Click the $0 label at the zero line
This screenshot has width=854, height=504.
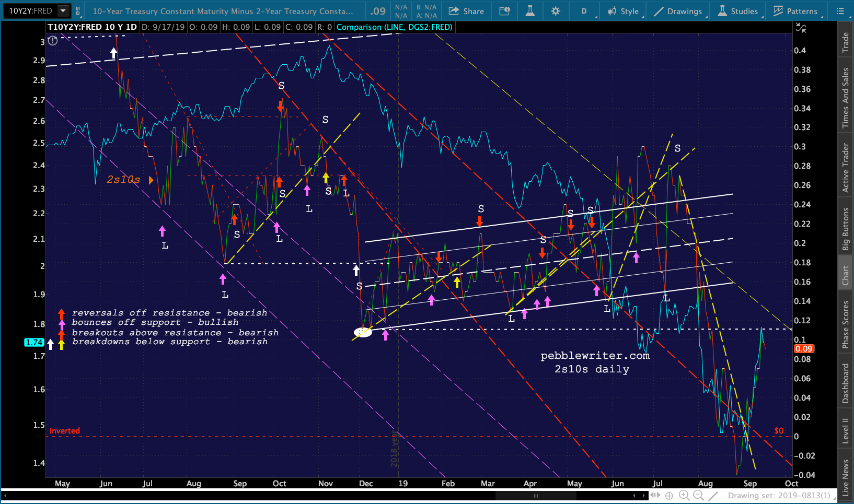[779, 431]
